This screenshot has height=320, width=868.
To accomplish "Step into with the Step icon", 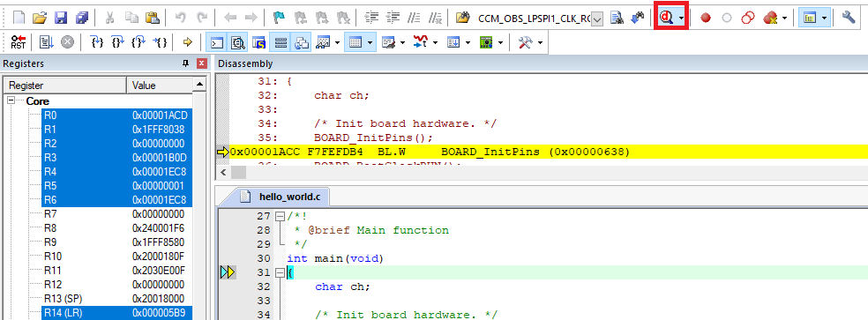I will [97, 42].
